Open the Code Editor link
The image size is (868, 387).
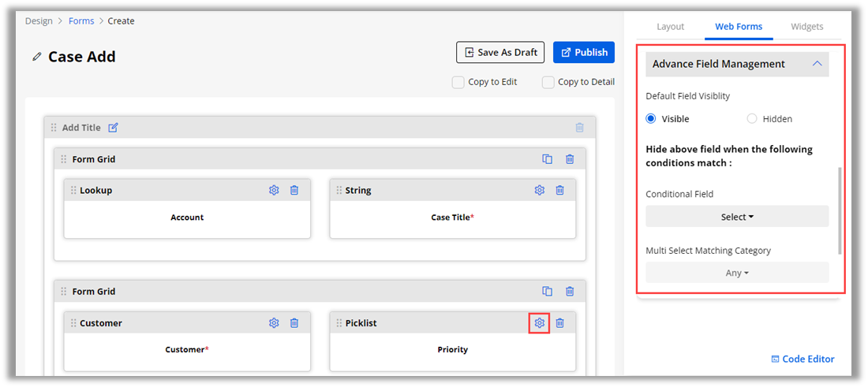[x=803, y=359]
